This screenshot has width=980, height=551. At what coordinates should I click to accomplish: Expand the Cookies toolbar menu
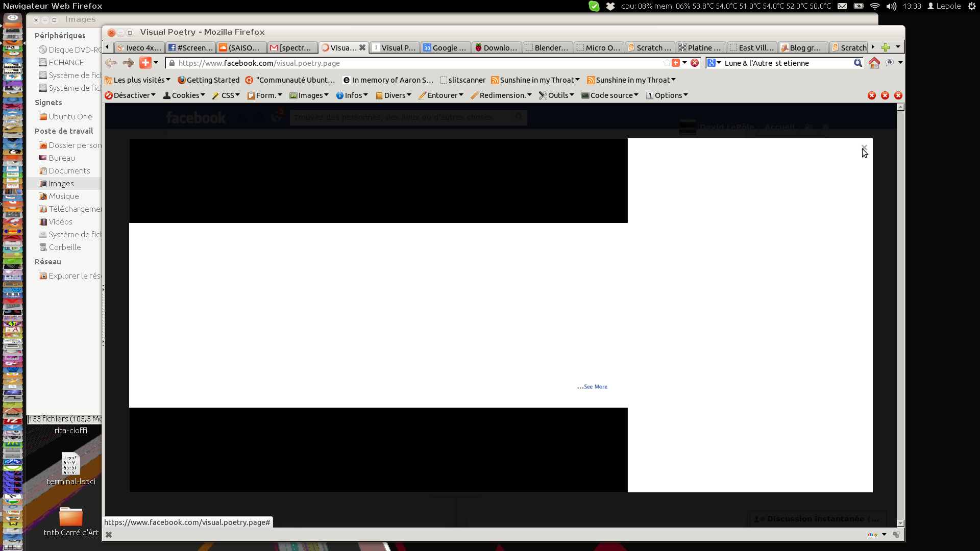click(184, 95)
